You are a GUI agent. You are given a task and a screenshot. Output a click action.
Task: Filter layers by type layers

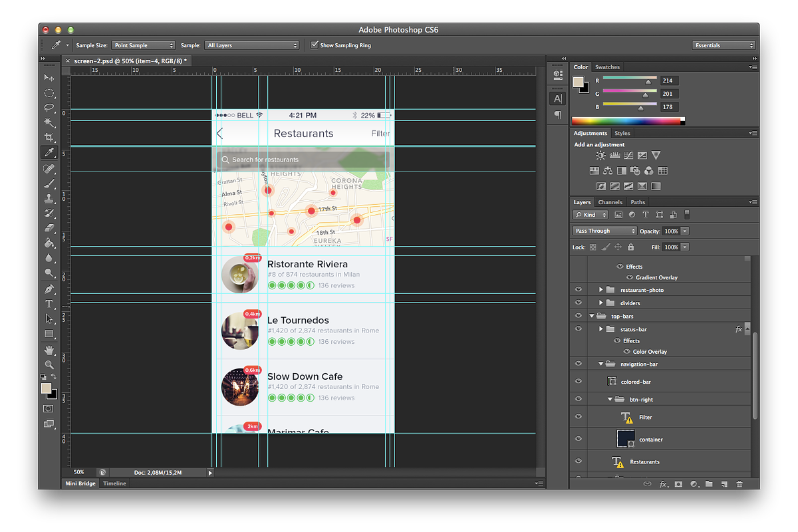(645, 215)
